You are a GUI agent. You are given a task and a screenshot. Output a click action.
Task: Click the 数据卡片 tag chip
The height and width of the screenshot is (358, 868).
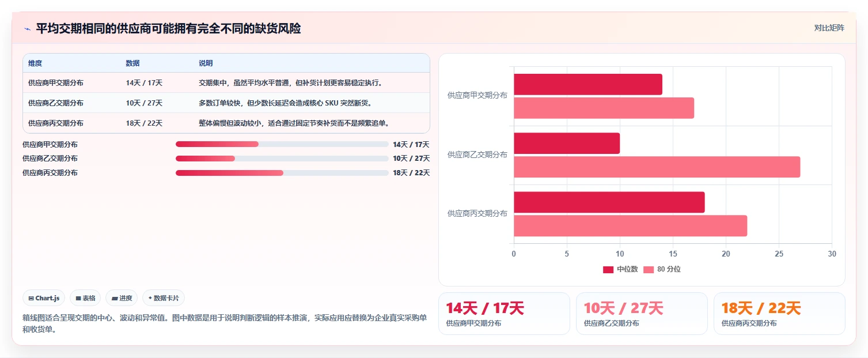[x=164, y=298]
